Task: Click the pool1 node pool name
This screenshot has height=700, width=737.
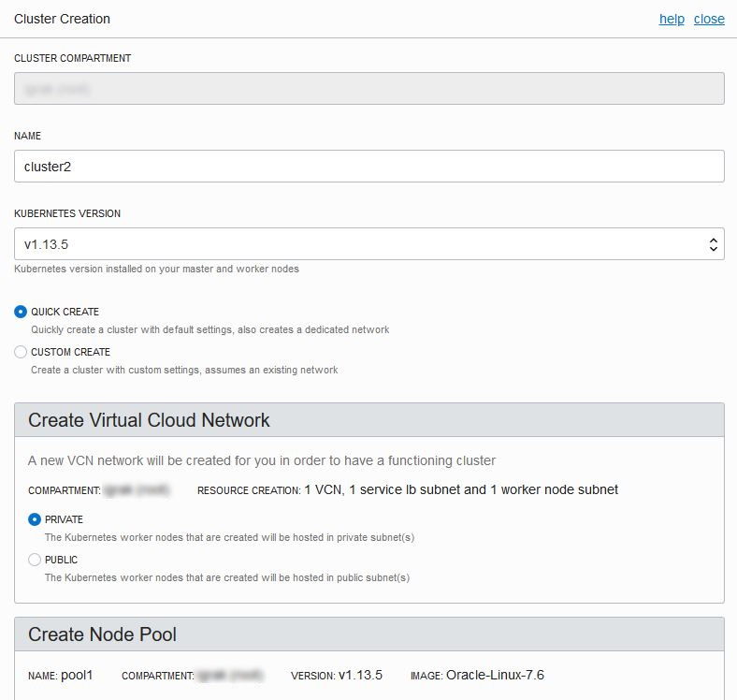Action: [77, 675]
